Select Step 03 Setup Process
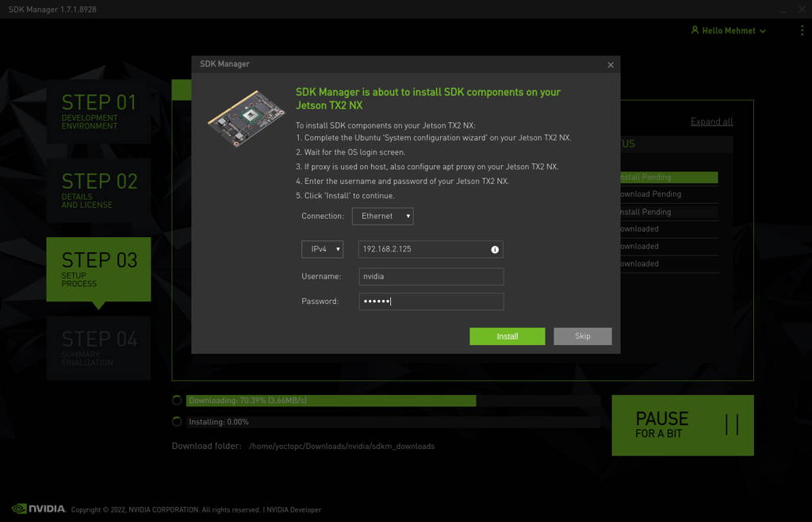This screenshot has height=522, width=812. (x=98, y=269)
